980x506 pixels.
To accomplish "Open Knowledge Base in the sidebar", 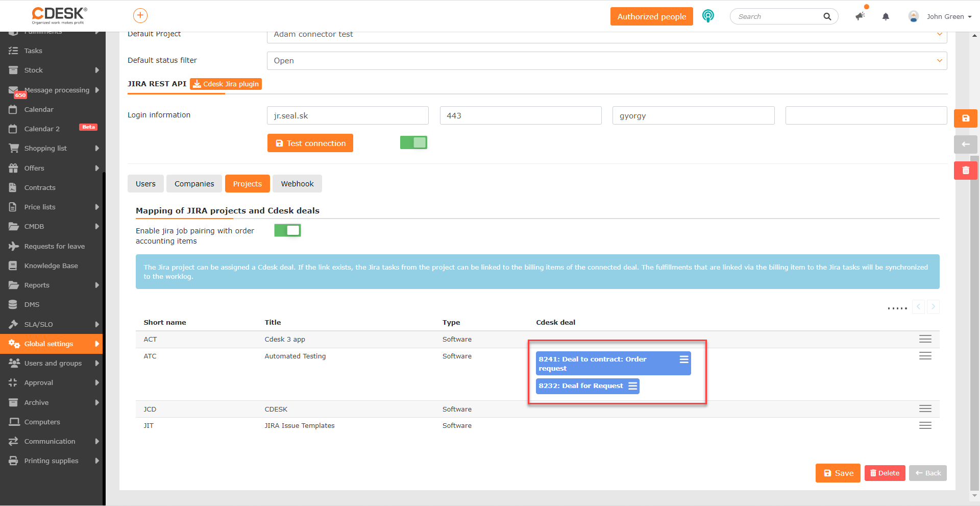I will (x=51, y=266).
